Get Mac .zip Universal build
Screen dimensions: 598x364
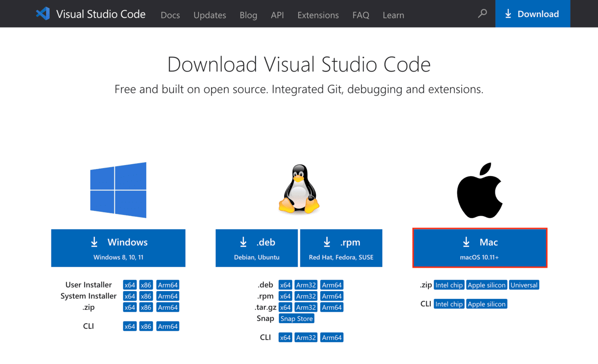[524, 285]
